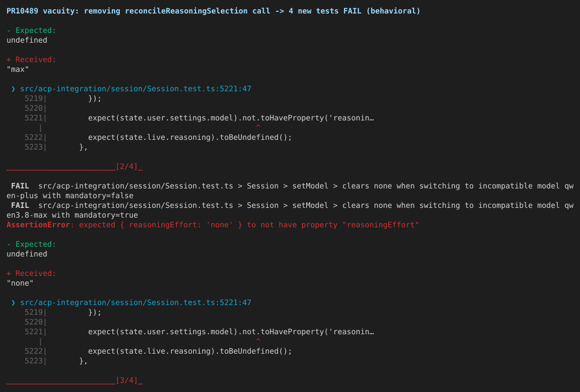Click line number 5221 in first snippet

click(x=33, y=118)
